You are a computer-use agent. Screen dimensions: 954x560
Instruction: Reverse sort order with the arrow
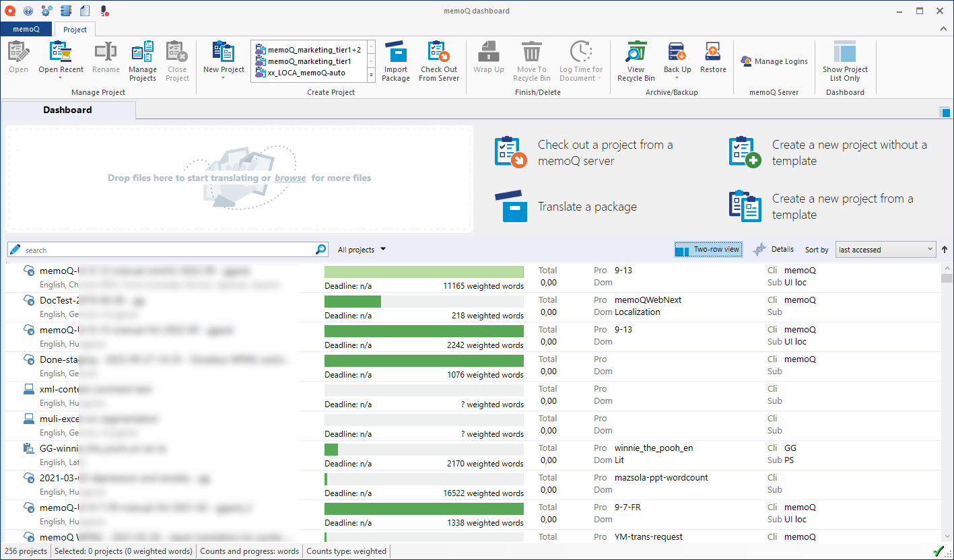click(945, 250)
